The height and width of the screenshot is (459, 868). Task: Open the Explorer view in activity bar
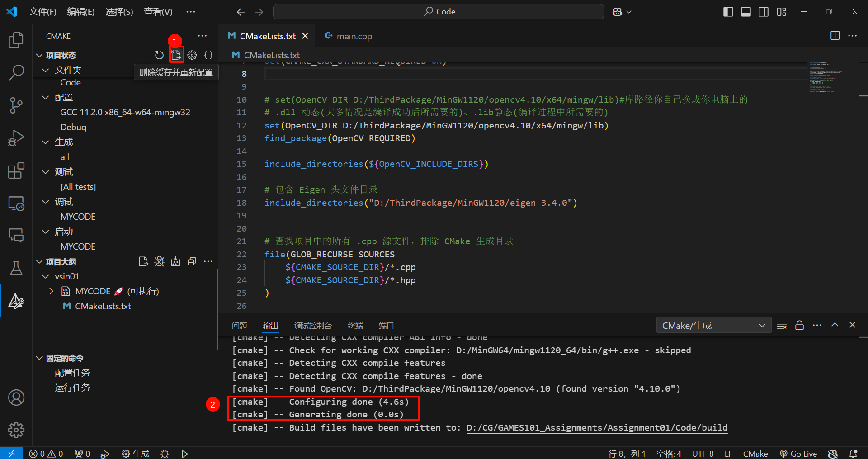[16, 40]
